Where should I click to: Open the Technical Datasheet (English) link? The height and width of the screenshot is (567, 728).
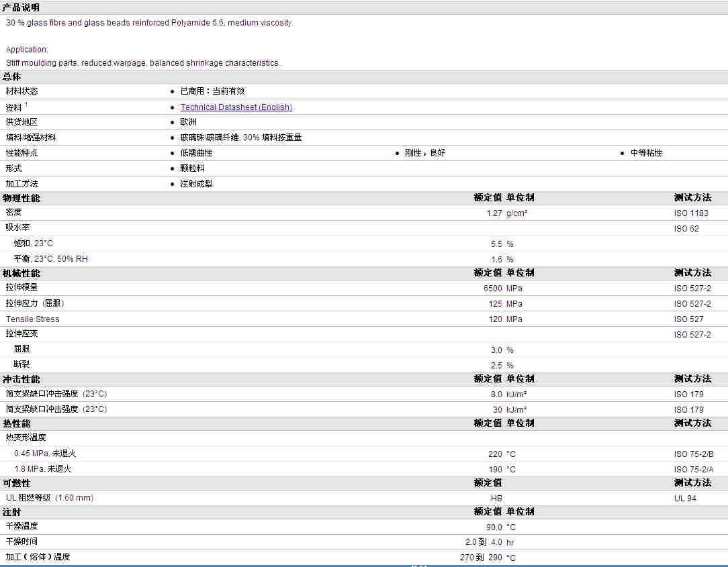(x=236, y=107)
